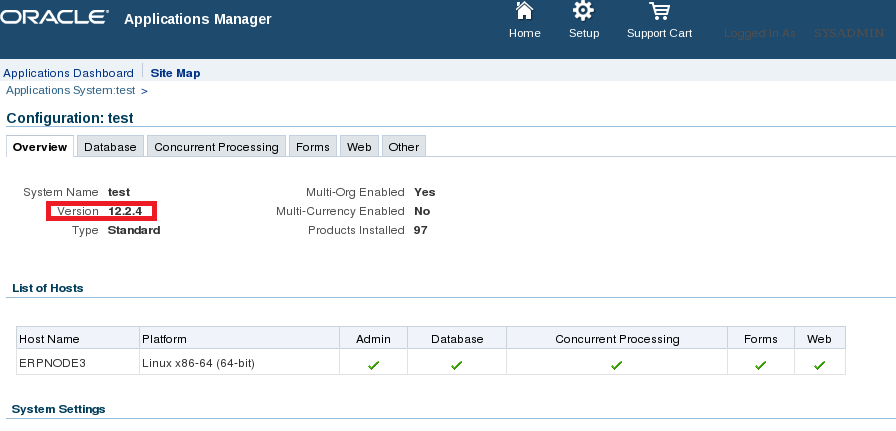Click the Admin column header
896x431 pixels.
(x=373, y=339)
